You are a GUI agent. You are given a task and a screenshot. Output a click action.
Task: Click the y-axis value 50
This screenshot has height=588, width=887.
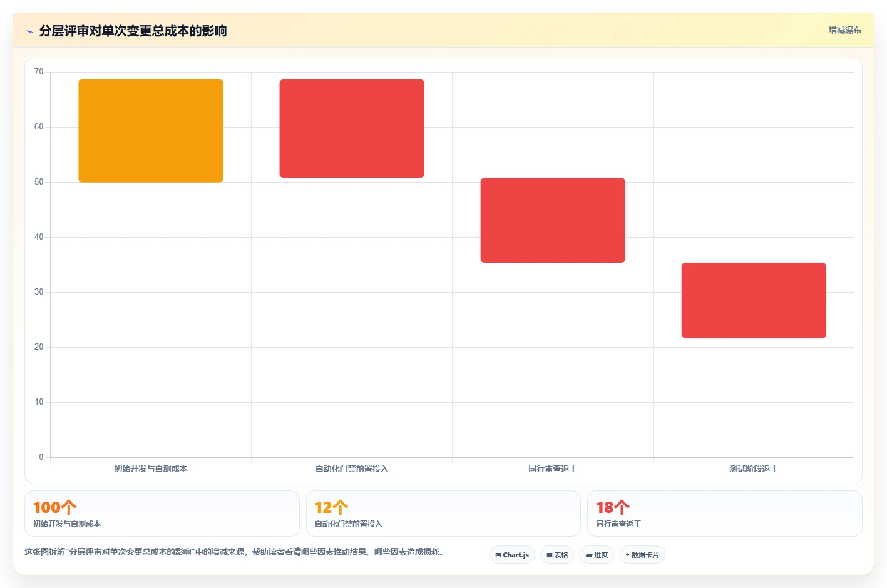click(x=39, y=182)
